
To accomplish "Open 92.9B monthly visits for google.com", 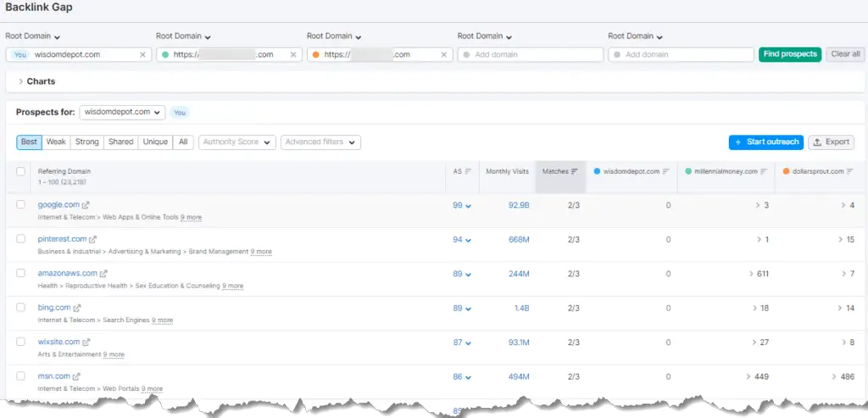I will point(519,205).
